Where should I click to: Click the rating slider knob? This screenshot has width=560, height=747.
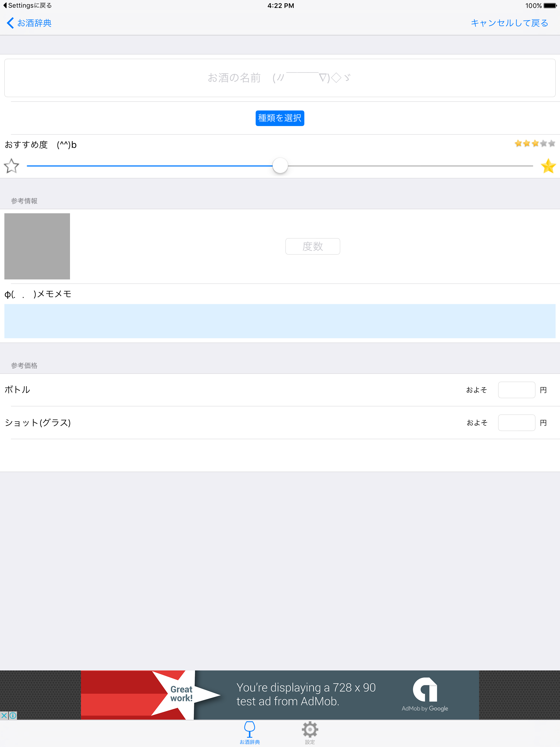(x=280, y=165)
